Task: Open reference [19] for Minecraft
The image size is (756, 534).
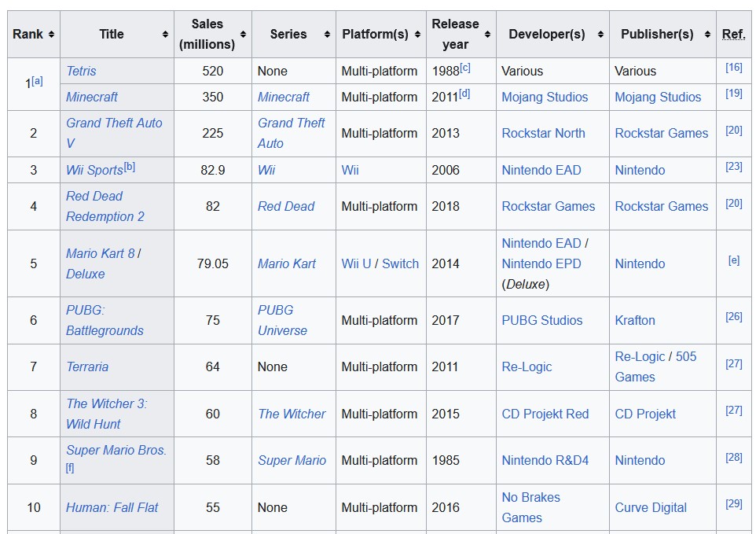Action: 734,94
